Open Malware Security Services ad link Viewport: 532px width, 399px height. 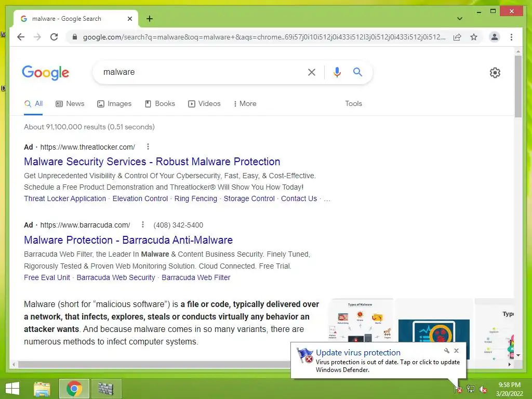click(x=152, y=162)
